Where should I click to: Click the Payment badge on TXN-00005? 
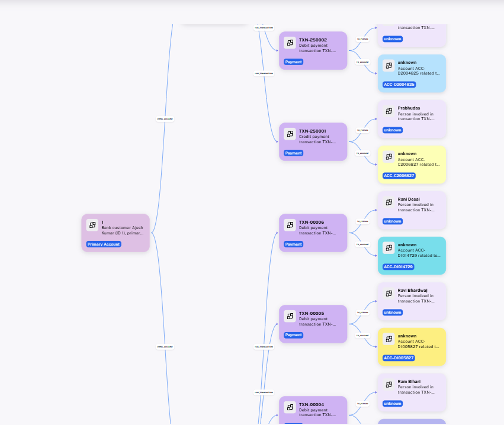293,335
